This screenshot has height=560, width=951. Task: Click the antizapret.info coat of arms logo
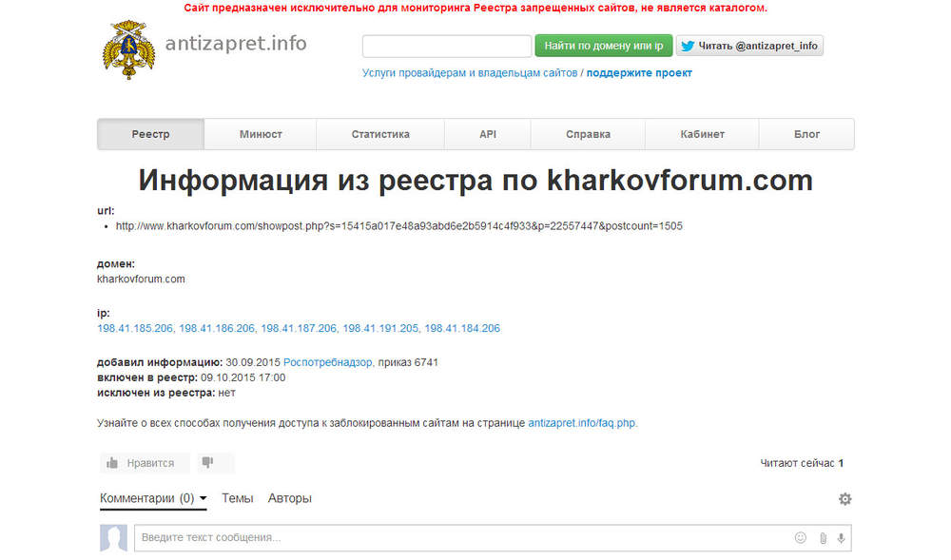pyautogui.click(x=128, y=49)
